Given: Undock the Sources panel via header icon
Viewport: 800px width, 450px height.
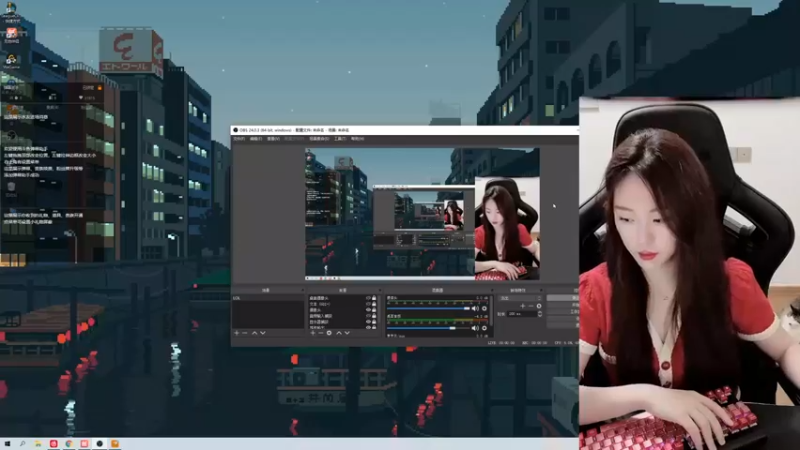Looking at the screenshot, I should click(380, 290).
